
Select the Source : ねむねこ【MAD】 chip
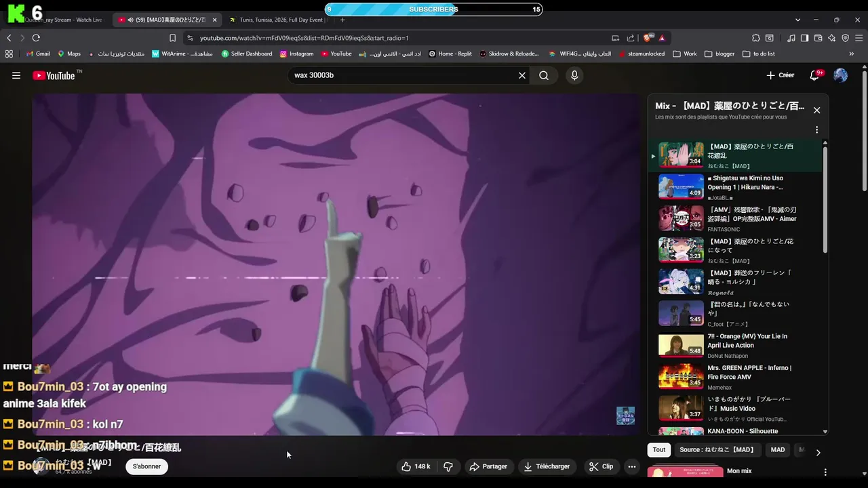[717, 449]
